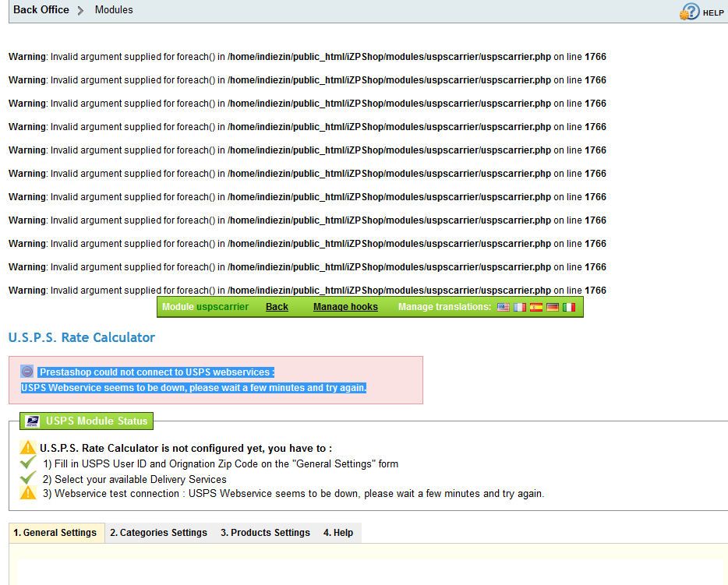Click the U.S.P.S. Rate Calculator heading
The image size is (728, 585).
82,337
